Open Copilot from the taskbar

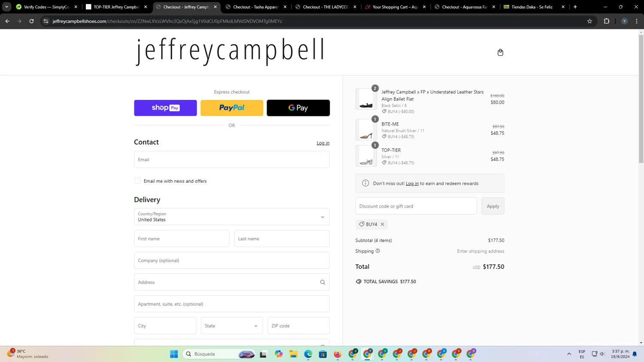pyautogui.click(x=279, y=354)
